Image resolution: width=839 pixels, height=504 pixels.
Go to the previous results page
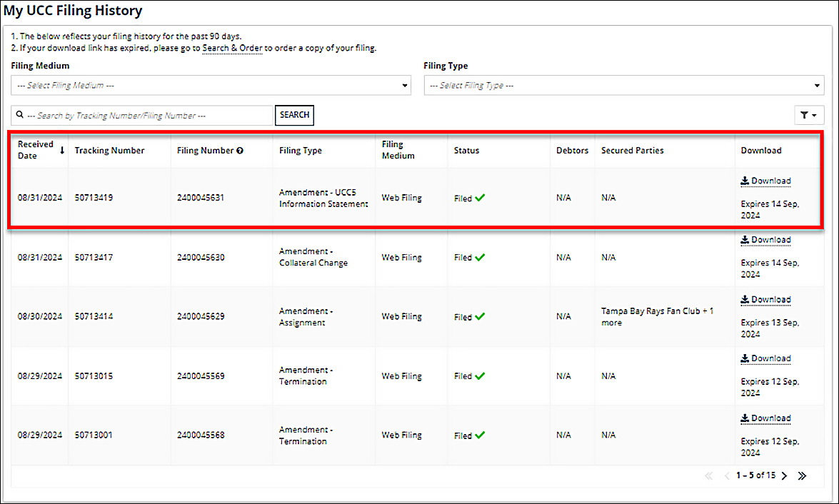coord(726,475)
